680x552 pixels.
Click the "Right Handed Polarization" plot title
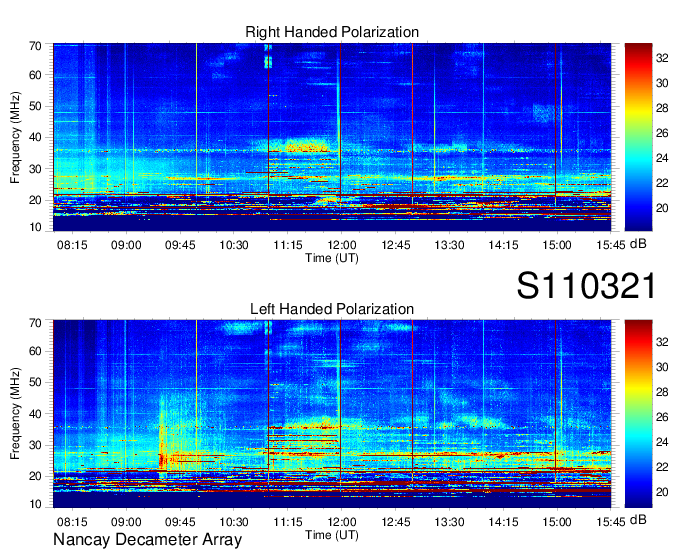(332, 32)
